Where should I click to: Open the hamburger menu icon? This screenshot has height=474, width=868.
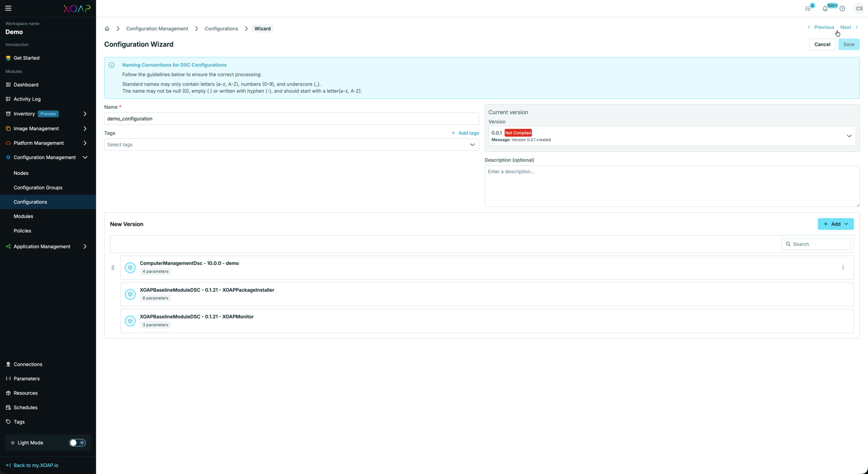coord(8,8)
